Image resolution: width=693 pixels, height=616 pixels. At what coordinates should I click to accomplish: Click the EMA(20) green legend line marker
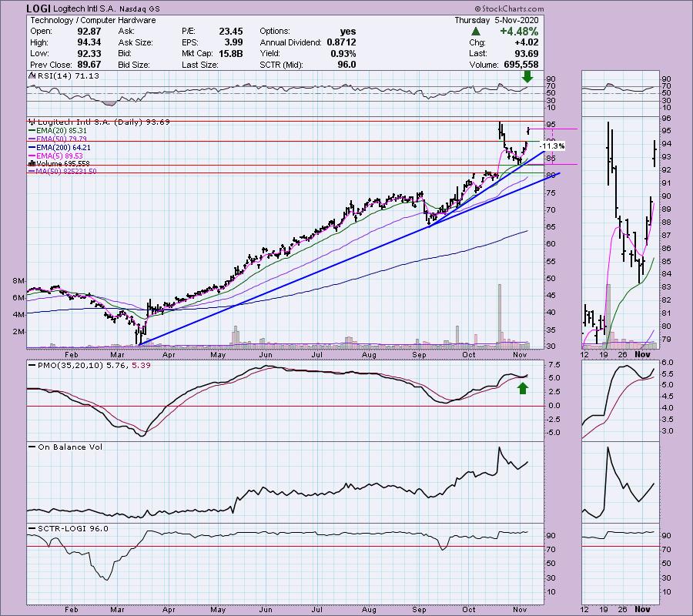(x=32, y=130)
